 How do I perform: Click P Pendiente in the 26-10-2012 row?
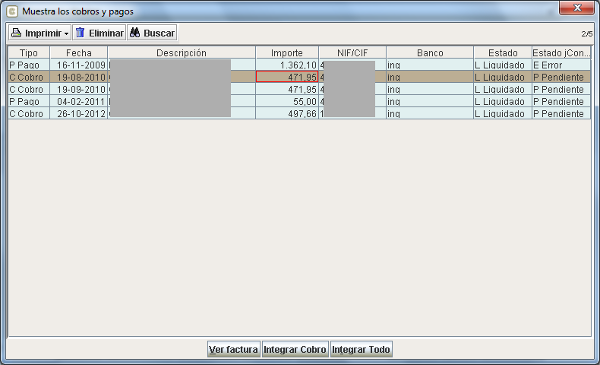[x=561, y=114]
